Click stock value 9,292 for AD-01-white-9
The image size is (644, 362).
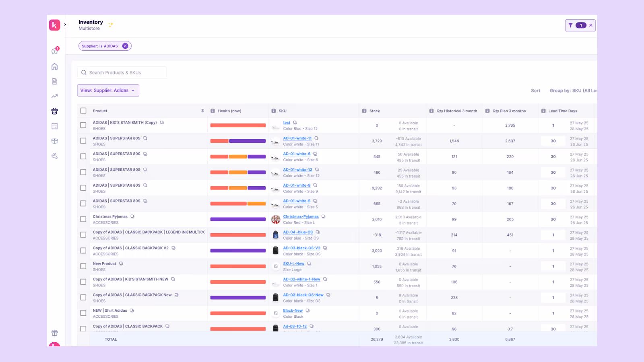coord(377,188)
